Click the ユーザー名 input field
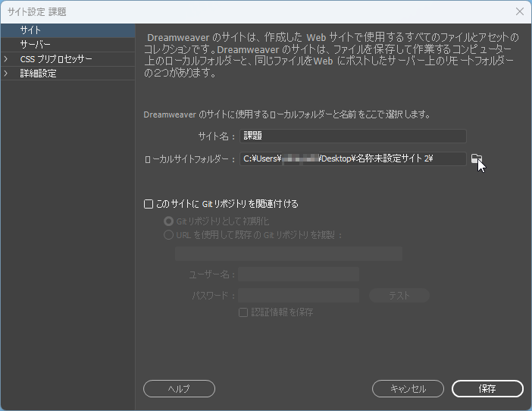Screen dimensions: 532x411 point(299,275)
